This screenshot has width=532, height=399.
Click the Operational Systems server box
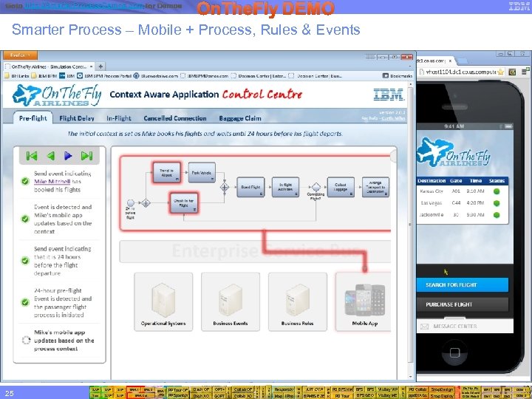tap(163, 301)
